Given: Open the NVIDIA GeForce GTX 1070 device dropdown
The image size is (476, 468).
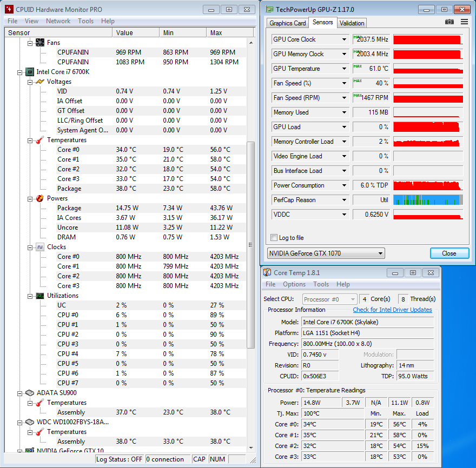Looking at the screenshot, I should (326, 253).
